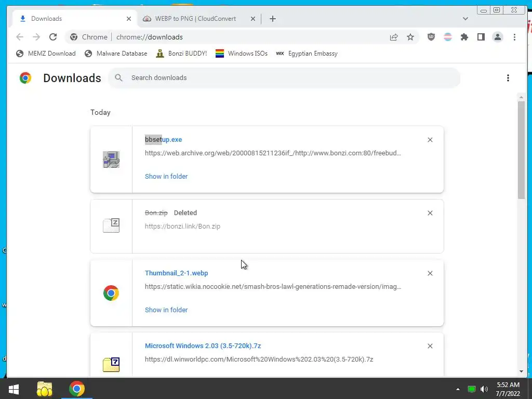
Task: Open the bbsetup.exe file link
Action: [x=163, y=139]
